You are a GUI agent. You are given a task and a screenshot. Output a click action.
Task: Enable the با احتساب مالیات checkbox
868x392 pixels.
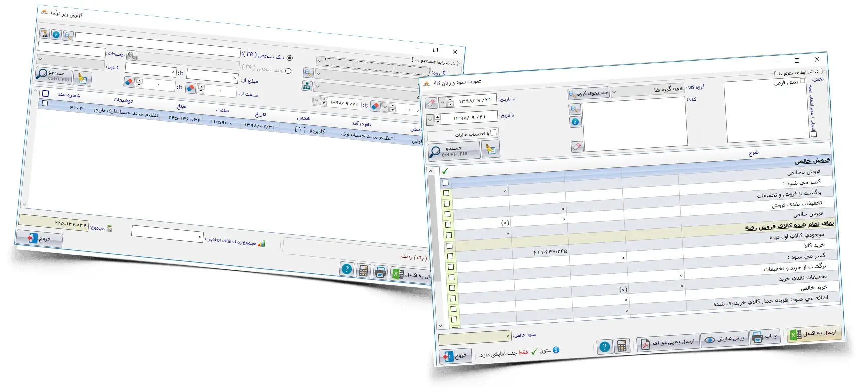[x=493, y=133]
